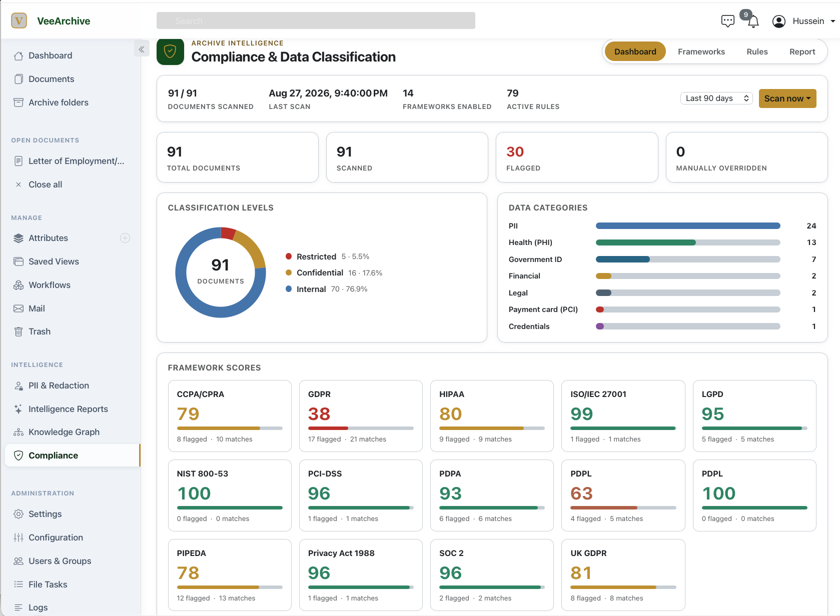
Task: Open notifications bell with 9 badge
Action: [x=753, y=21]
